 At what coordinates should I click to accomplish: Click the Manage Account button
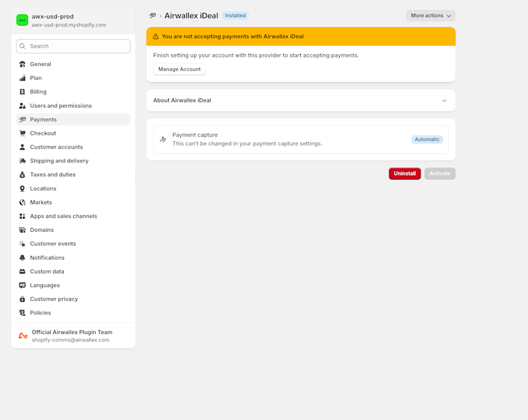coord(179,69)
